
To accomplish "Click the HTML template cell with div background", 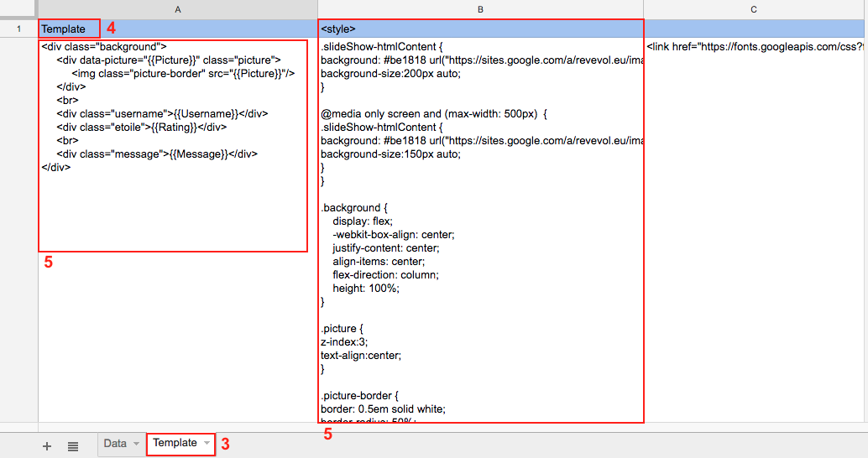I will (x=172, y=143).
